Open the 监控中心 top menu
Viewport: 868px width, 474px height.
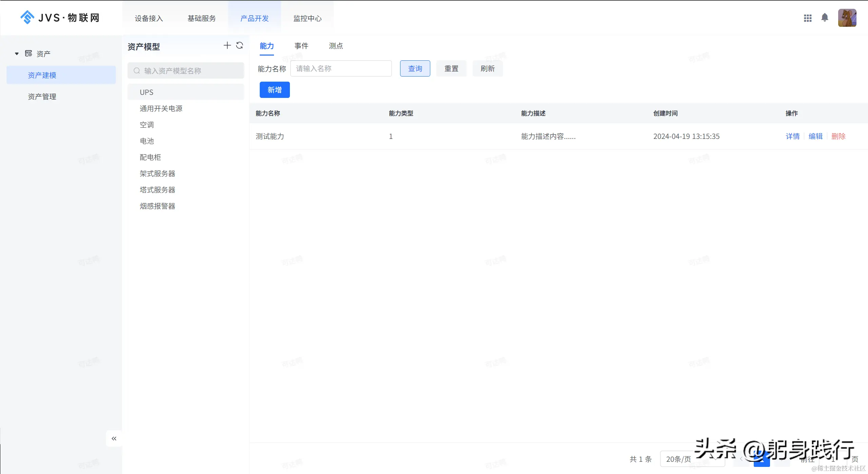307,18
